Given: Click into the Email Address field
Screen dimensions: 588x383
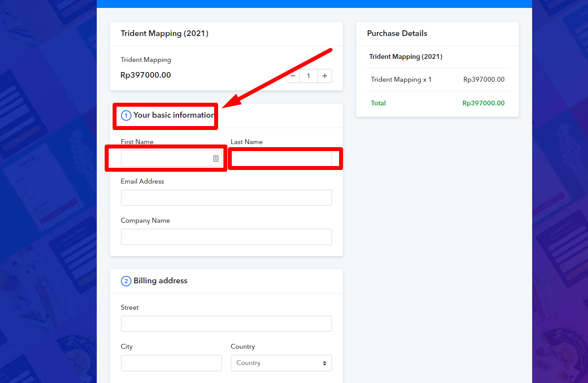Looking at the screenshot, I should [226, 198].
